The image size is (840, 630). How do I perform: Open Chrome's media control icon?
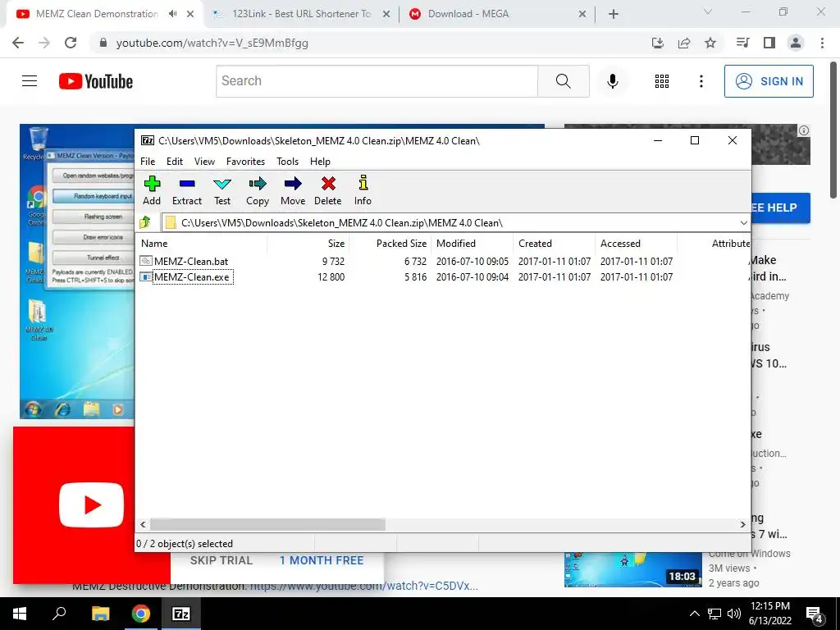coord(742,43)
